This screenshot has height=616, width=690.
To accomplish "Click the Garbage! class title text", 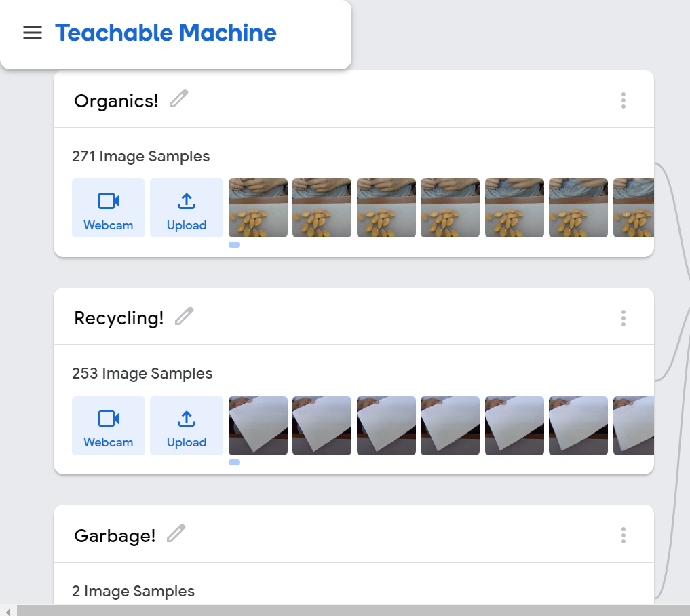I will 115,535.
